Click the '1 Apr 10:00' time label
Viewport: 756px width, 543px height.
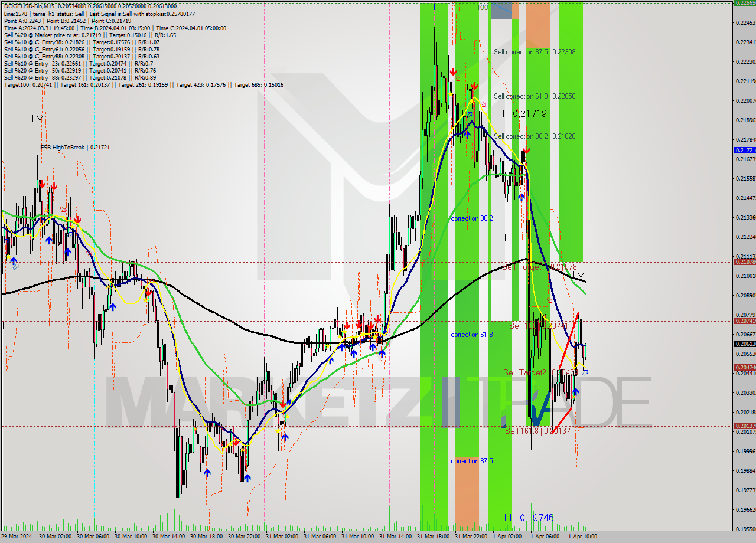pos(582,537)
